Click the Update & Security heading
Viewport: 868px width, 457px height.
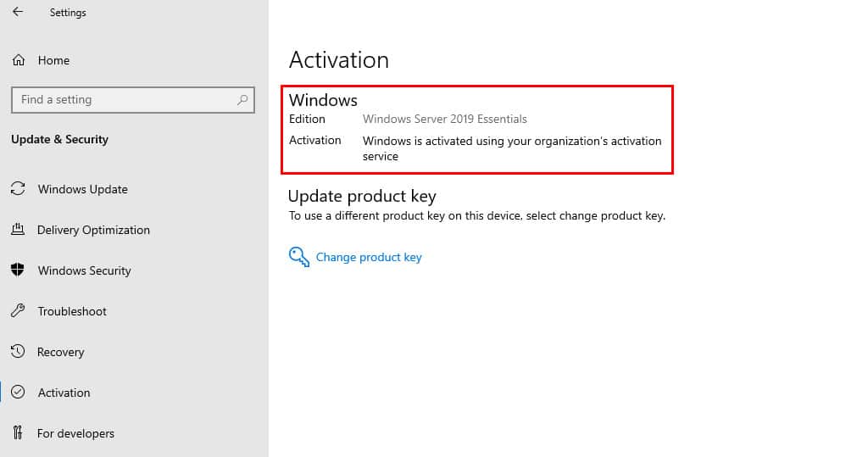tap(60, 140)
